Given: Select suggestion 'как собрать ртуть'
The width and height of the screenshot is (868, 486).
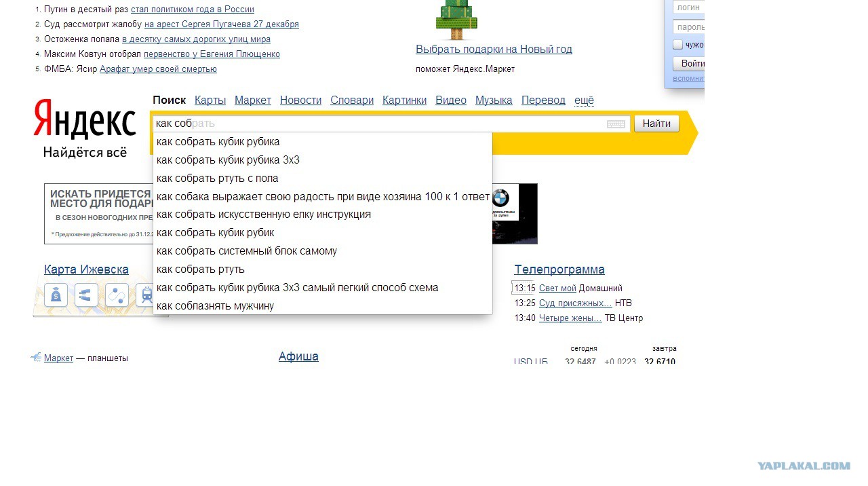Looking at the screenshot, I should tap(323, 269).
